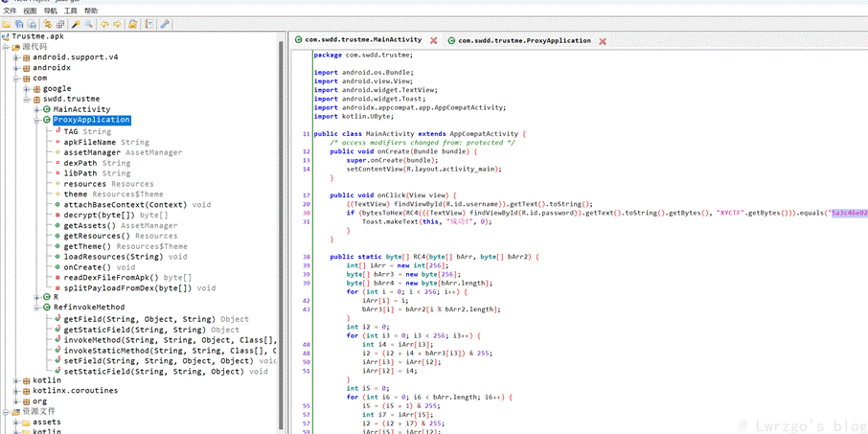The image size is (868, 434).
Task: Switch to the com.swdd.trustme.MainActivity tab
Action: tap(363, 40)
